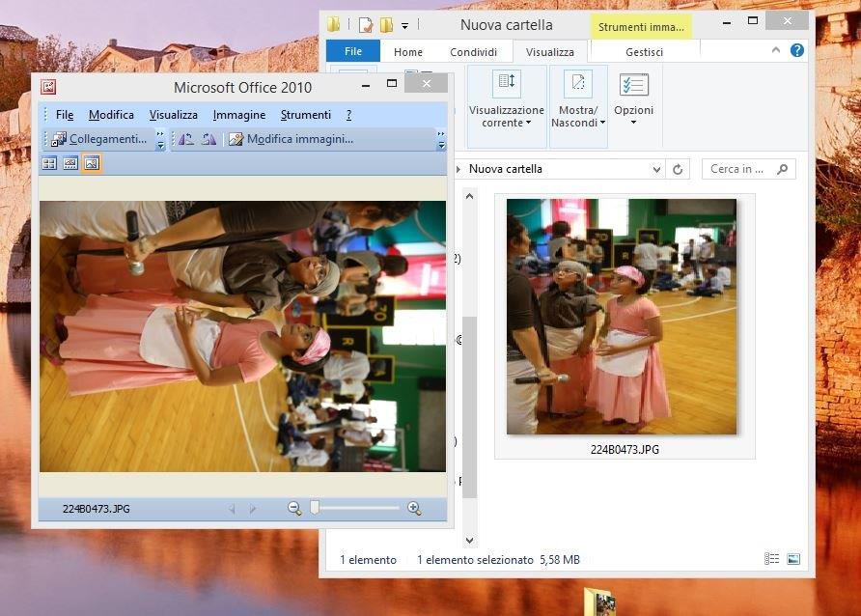
Task: Switch Explorer to details list view
Action: [771, 559]
